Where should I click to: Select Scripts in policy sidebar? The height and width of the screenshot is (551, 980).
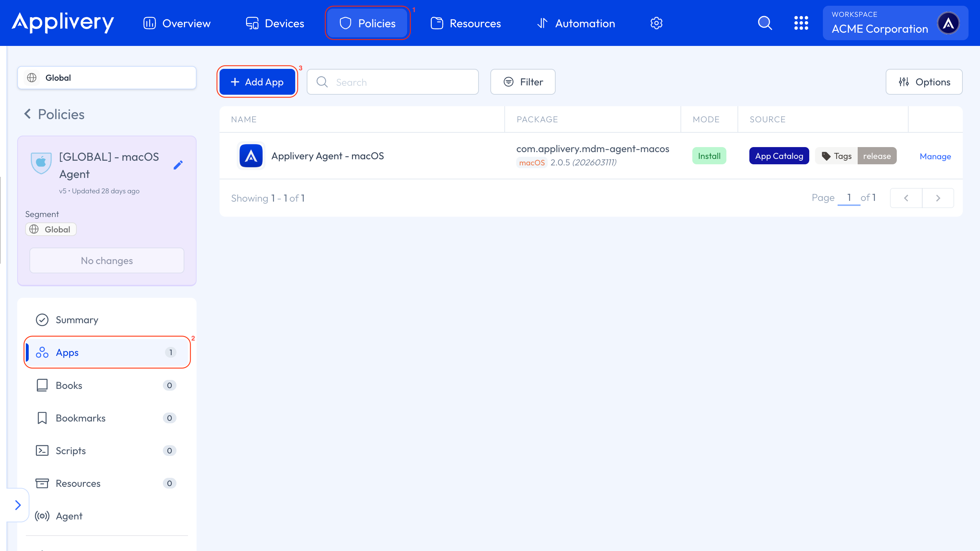tap(70, 451)
